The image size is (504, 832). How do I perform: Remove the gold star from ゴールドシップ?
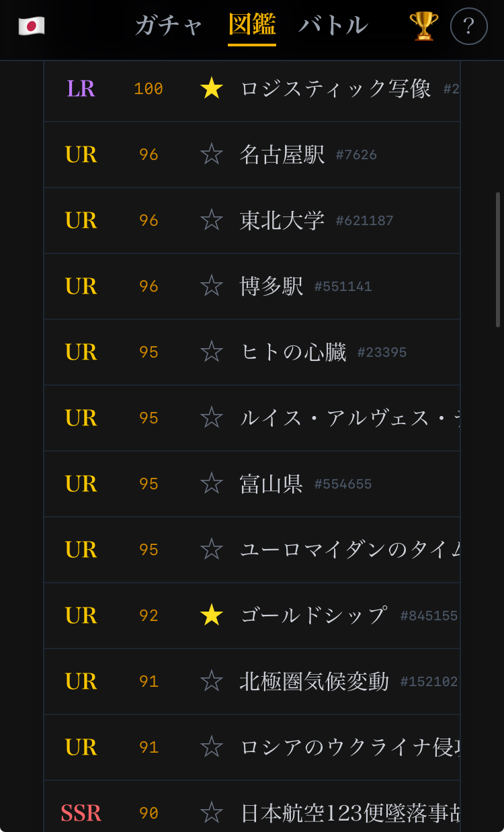(212, 616)
